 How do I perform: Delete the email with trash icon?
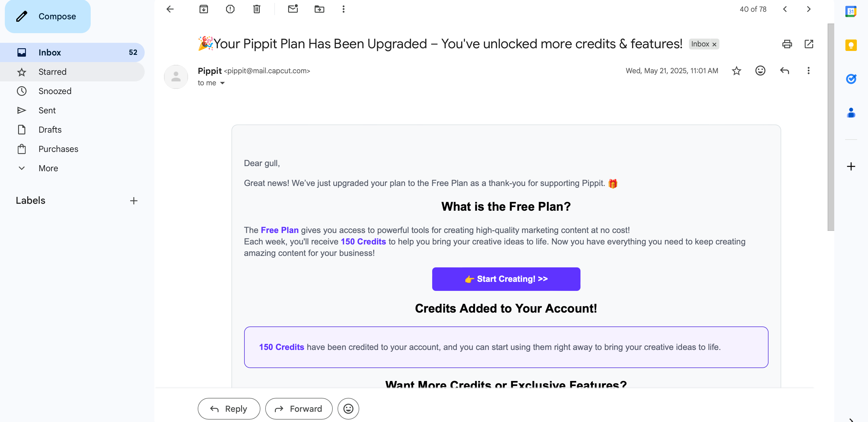256,9
